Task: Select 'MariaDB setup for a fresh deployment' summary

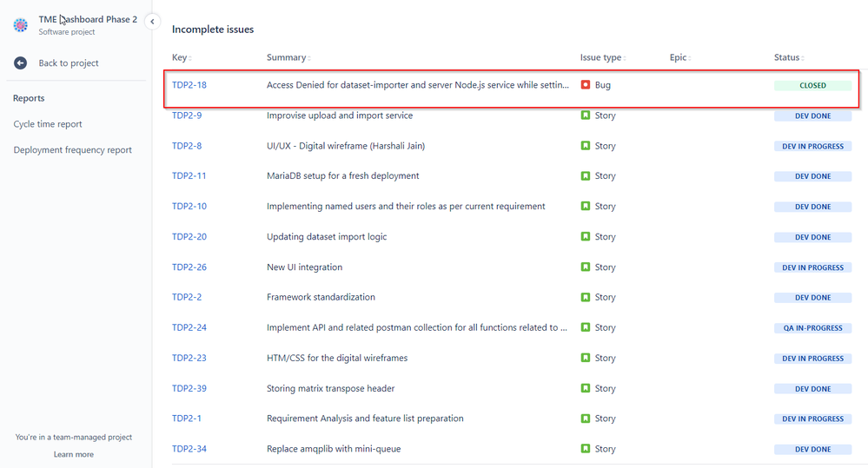Action: 342,176
